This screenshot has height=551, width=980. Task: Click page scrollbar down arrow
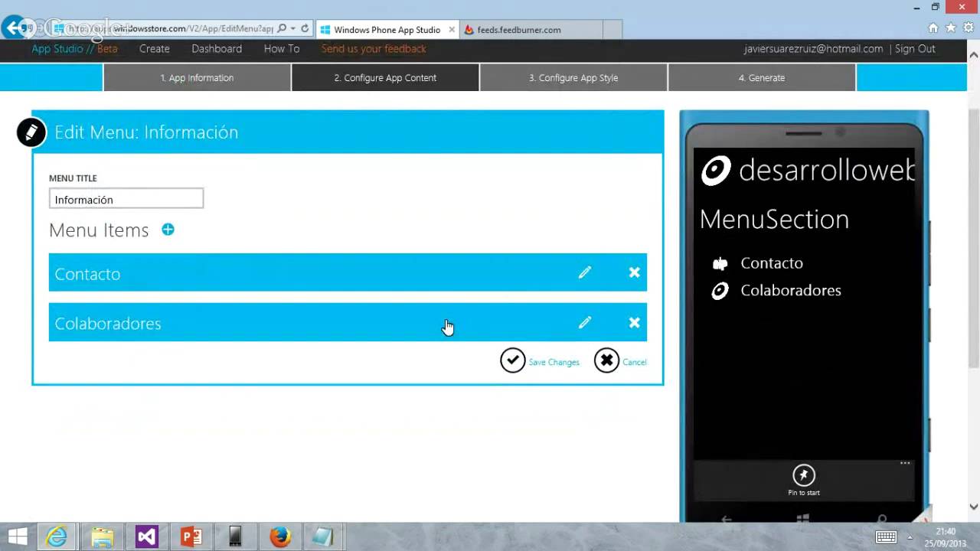(974, 506)
